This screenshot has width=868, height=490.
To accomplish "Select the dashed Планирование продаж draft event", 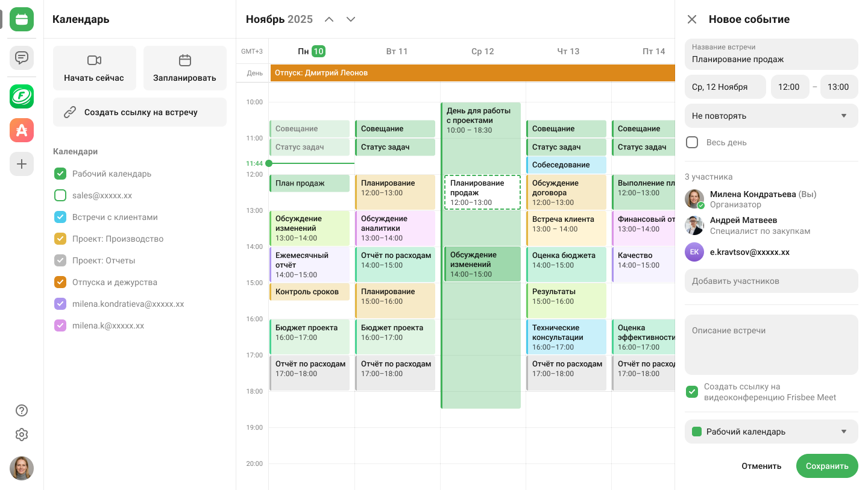I will (482, 192).
